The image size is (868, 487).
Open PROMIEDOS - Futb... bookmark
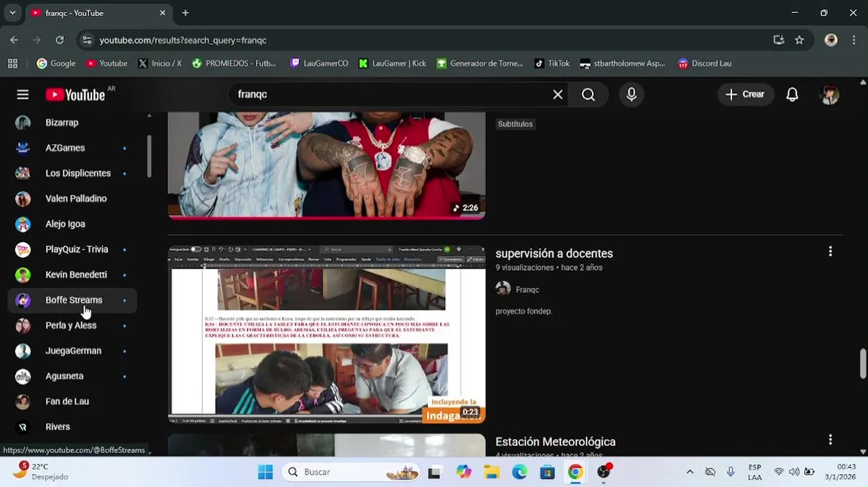pos(234,64)
